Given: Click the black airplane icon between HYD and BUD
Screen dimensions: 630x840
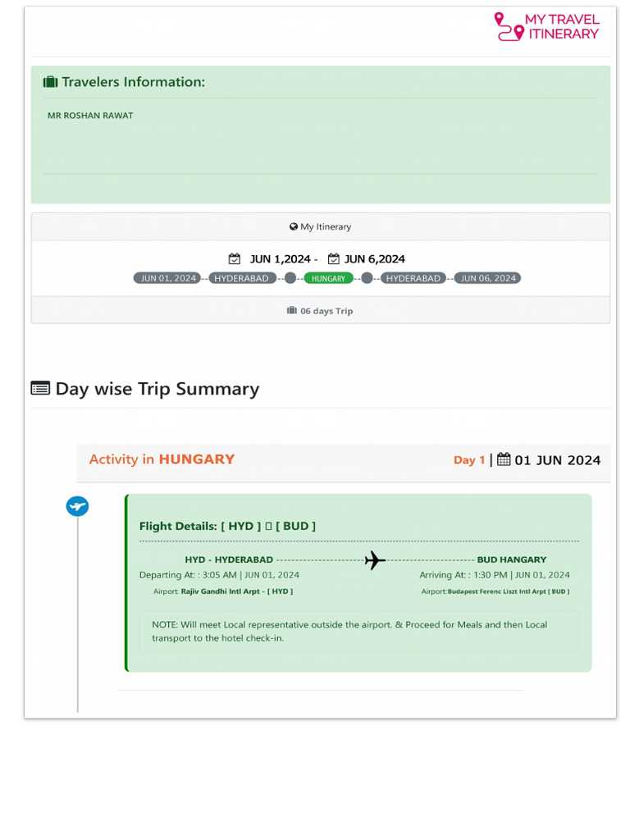Looking at the screenshot, I should pos(375,560).
